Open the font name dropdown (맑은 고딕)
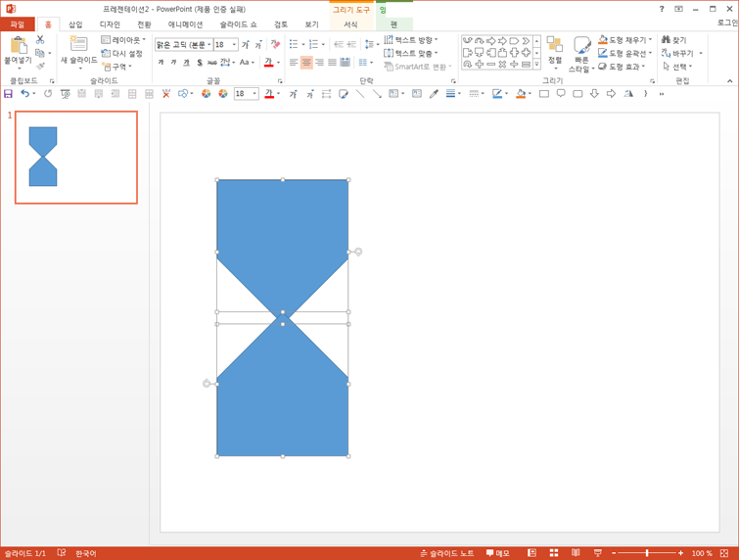This screenshot has width=739, height=560. pyautogui.click(x=209, y=45)
